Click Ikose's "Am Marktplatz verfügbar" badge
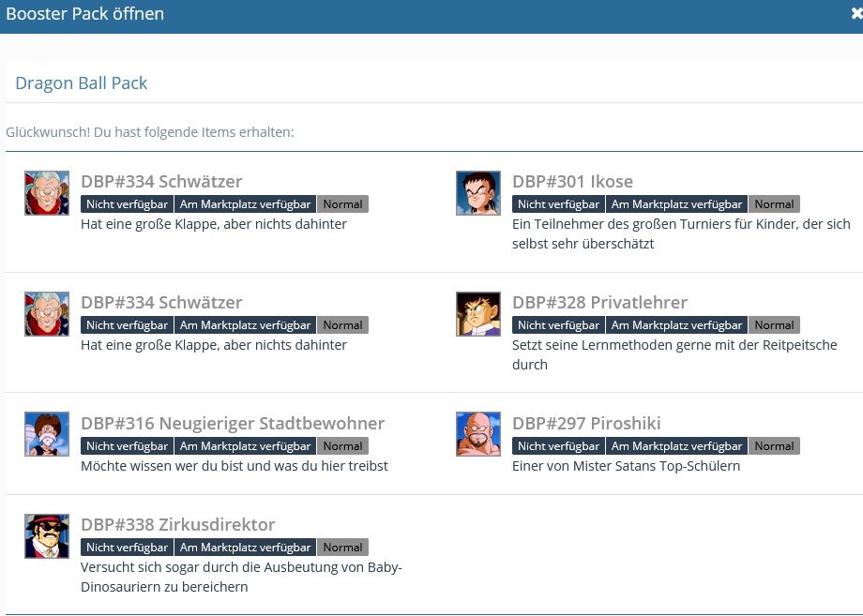 coord(676,204)
